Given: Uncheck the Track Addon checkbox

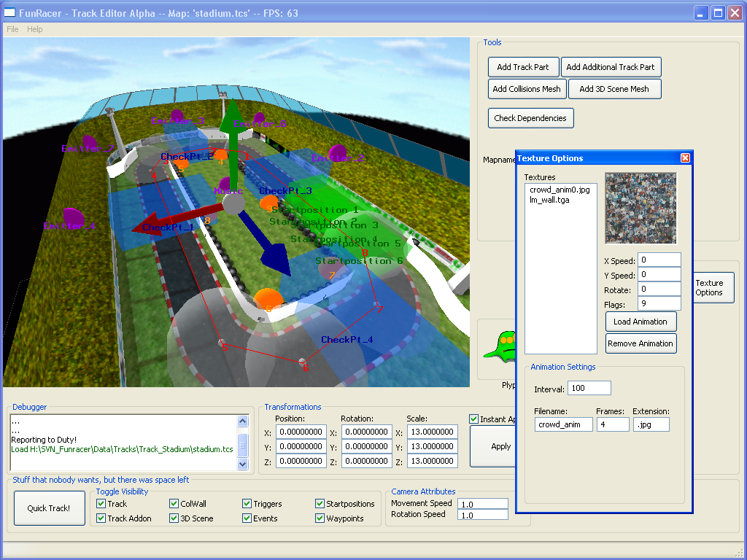Looking at the screenshot, I should coord(101,518).
